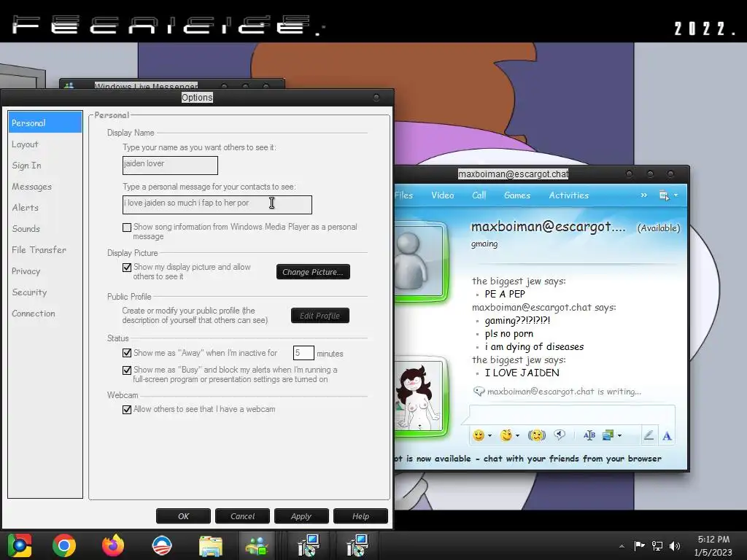Image resolution: width=747 pixels, height=560 pixels.
Task: Show hidden tray icons arrow
Action: pyautogui.click(x=622, y=546)
